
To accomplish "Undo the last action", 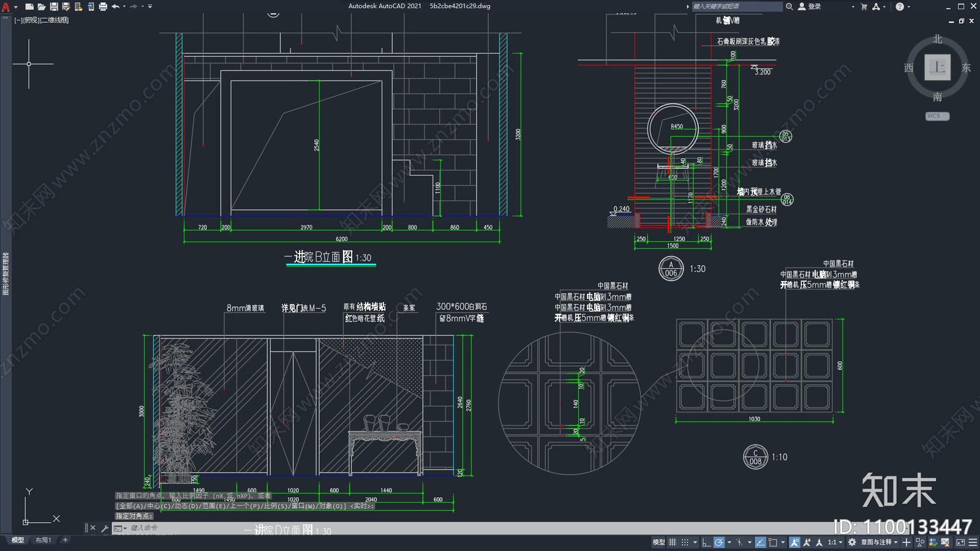I will [115, 7].
